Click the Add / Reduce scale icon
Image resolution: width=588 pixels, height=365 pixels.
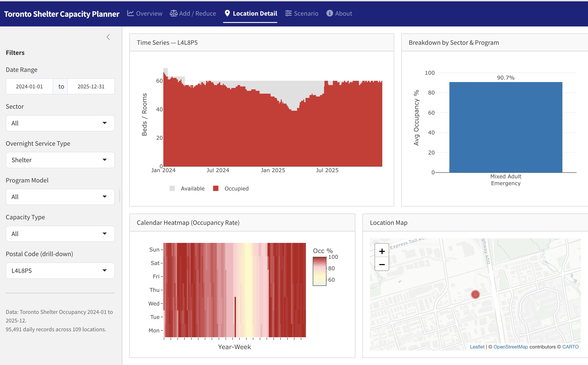[173, 13]
